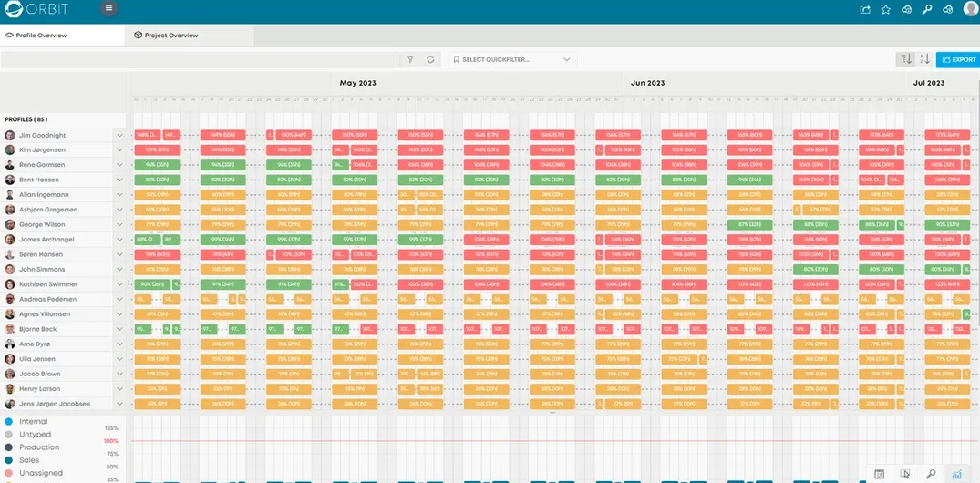
Task: Expand Andreas Pedersen's row
Action: tap(119, 299)
